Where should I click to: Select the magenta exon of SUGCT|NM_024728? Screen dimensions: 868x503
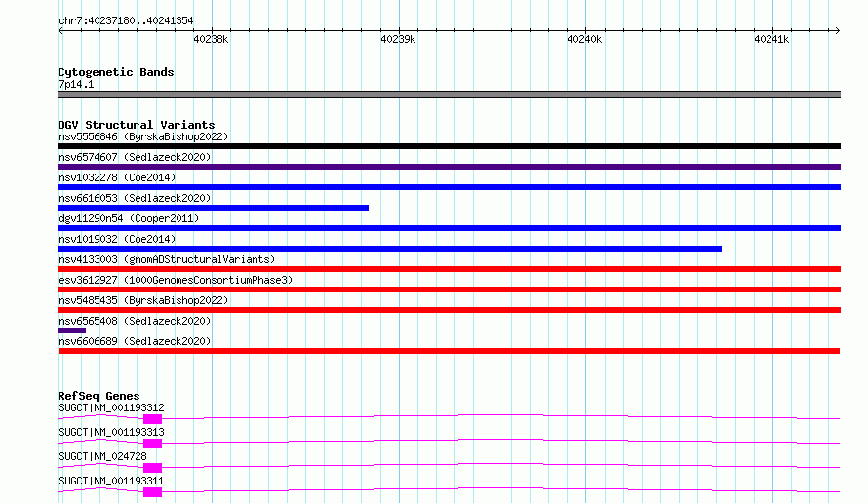pos(152,468)
